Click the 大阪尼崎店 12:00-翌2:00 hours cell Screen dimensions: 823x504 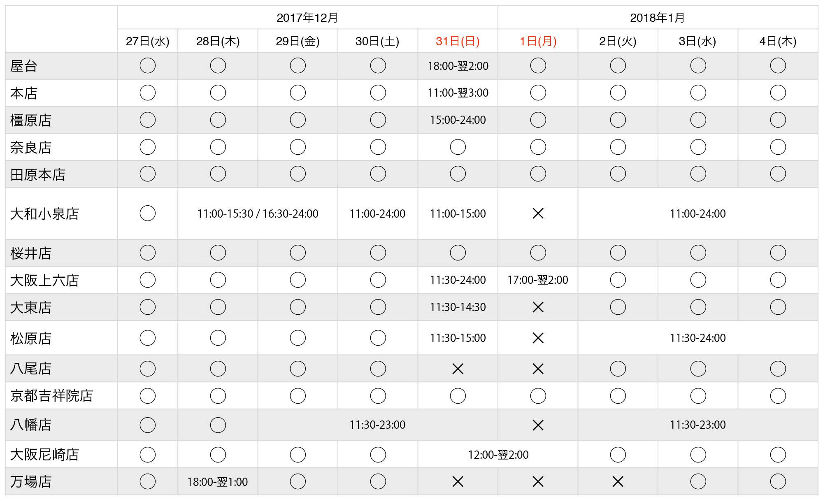pyautogui.click(x=498, y=455)
